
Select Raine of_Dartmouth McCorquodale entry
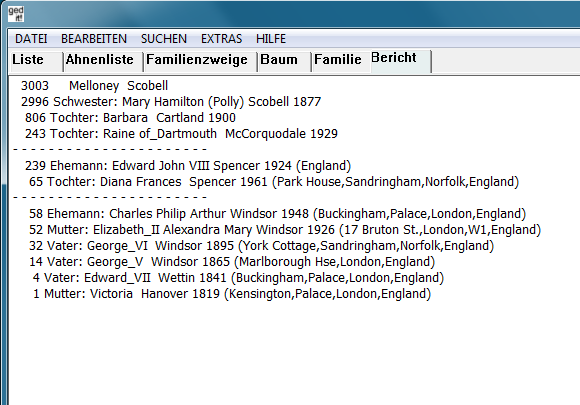(x=181, y=134)
